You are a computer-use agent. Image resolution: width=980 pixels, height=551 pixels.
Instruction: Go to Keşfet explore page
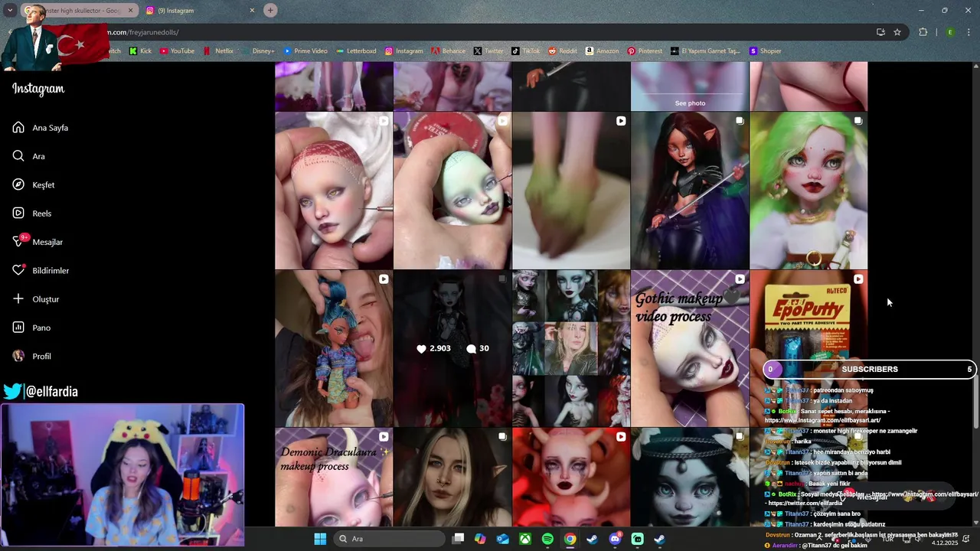pyautogui.click(x=33, y=185)
